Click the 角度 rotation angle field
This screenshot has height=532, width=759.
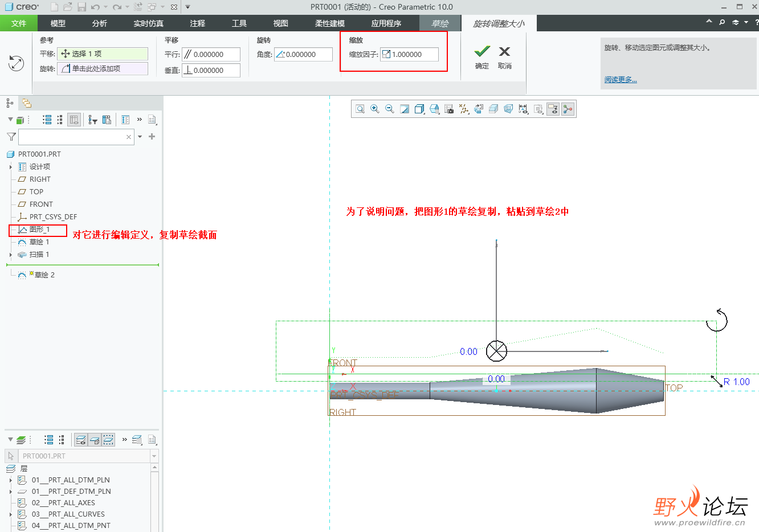pos(303,54)
